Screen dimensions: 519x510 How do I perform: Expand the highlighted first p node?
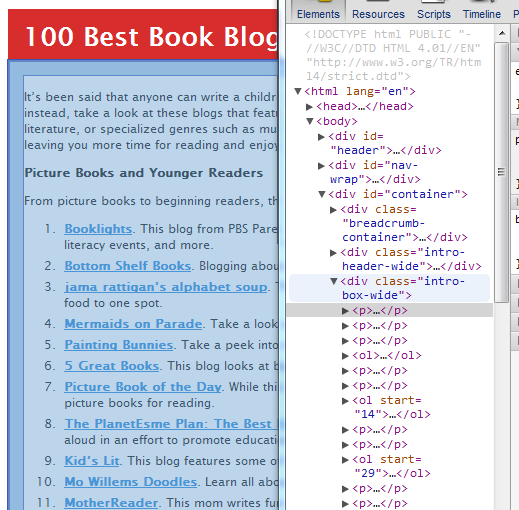345,311
